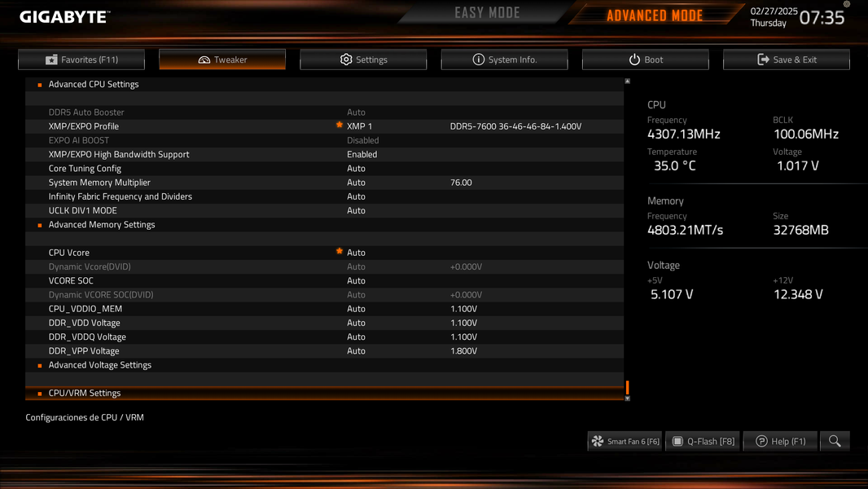Screen dimensions: 868x489
Task: Open System Memory Multiplier Auto value
Action: click(356, 183)
